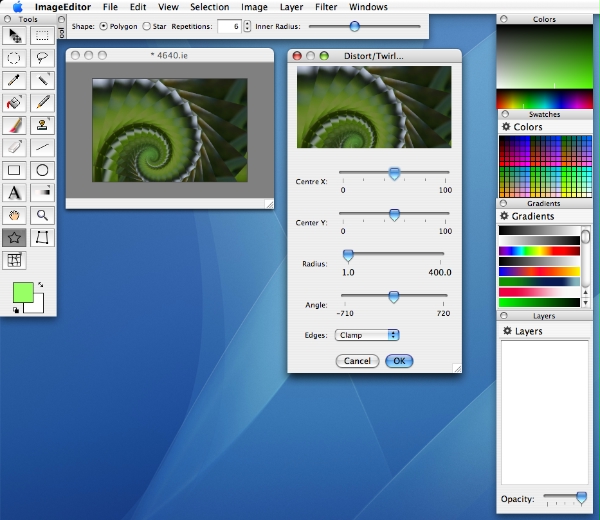Pick the Paint Bucket fill tool

coord(14,102)
